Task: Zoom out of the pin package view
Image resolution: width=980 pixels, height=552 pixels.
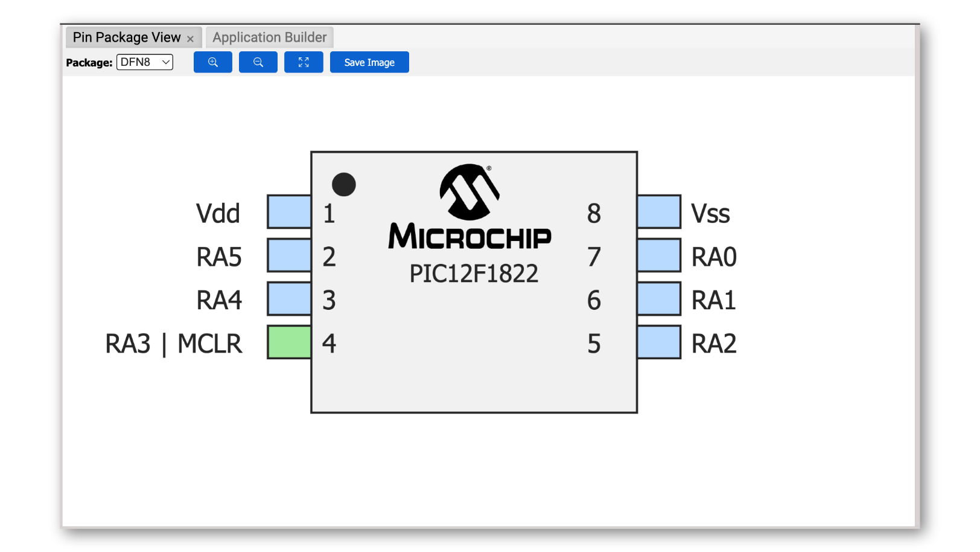Action: 258,62
